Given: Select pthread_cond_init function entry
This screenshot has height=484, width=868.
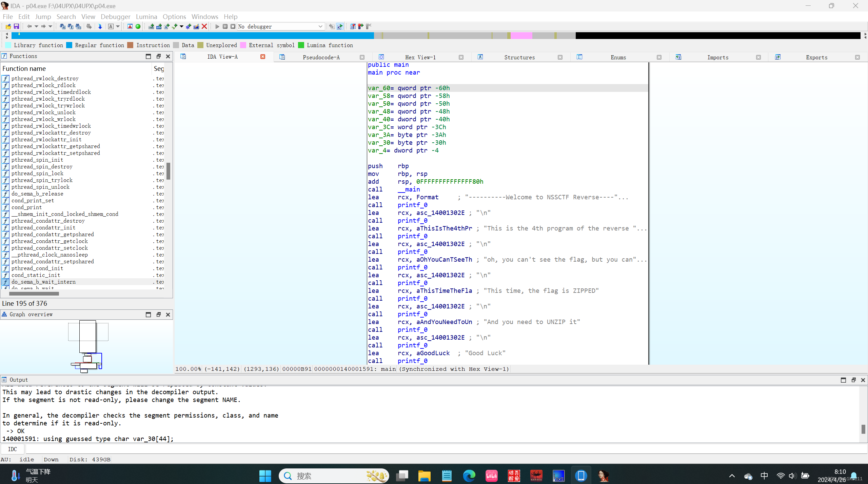Looking at the screenshot, I should coord(37,268).
